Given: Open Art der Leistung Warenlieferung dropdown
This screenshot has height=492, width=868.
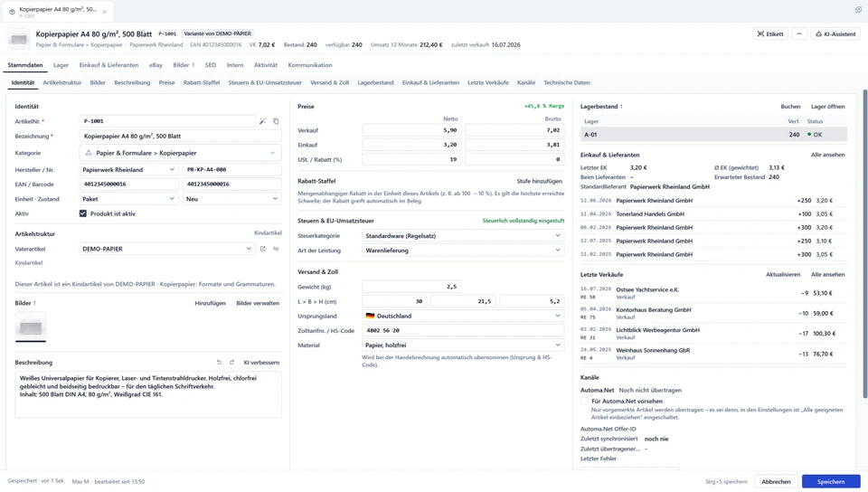Looking at the screenshot, I should pos(463,251).
